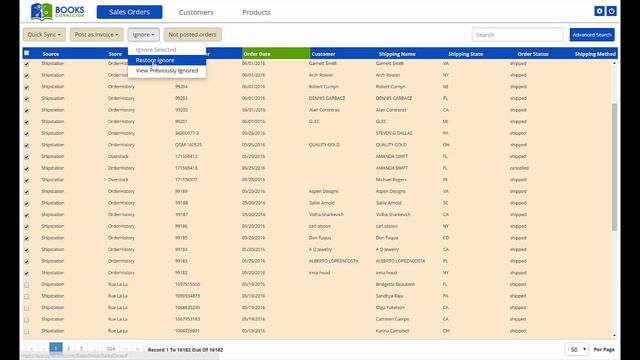Expand the Post as Invoice dropdown
This screenshot has width=640, height=360.
97,35
